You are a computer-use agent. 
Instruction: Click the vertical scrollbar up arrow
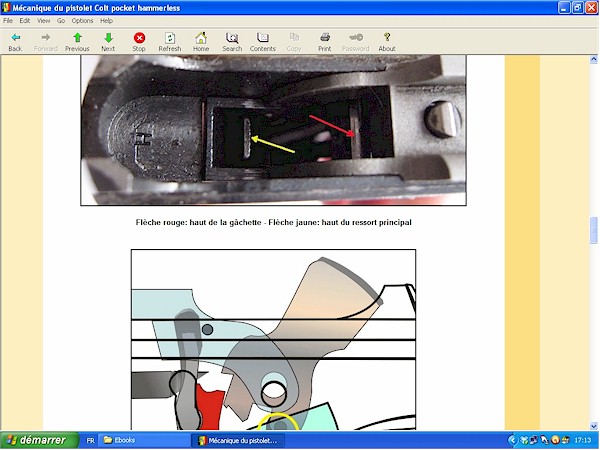(593, 60)
